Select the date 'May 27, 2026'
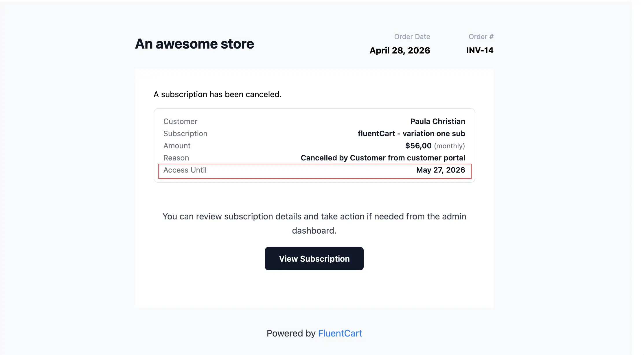Viewport: 644px width, 355px height. 441,170
